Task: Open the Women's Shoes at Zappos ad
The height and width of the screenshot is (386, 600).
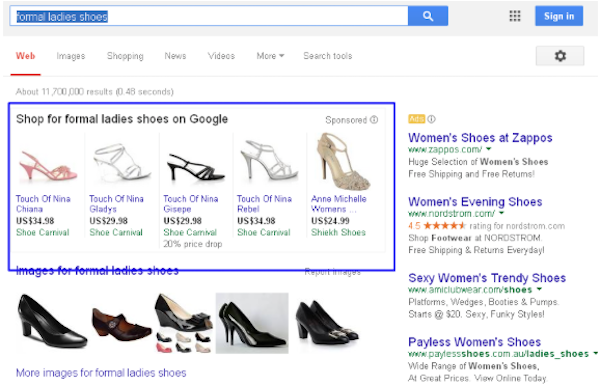Action: click(x=480, y=138)
